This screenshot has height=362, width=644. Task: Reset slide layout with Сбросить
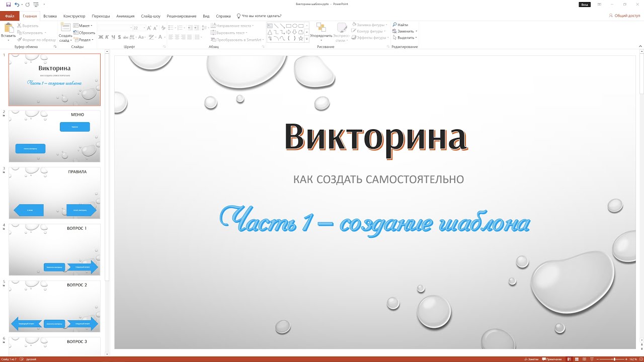point(84,32)
